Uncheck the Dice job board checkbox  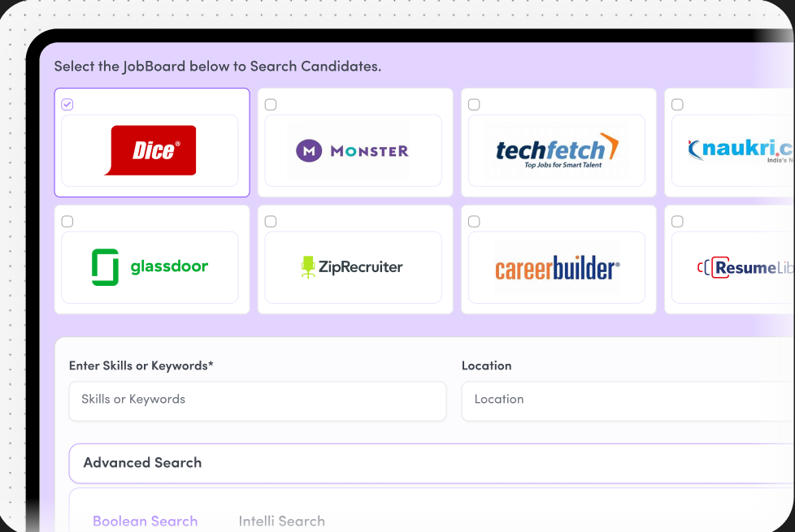pyautogui.click(x=67, y=104)
